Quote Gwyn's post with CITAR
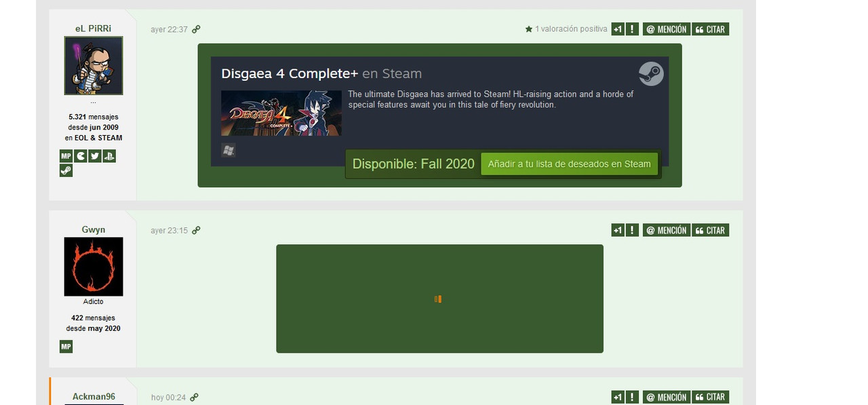Screen dimensions: 868x405 click(711, 230)
